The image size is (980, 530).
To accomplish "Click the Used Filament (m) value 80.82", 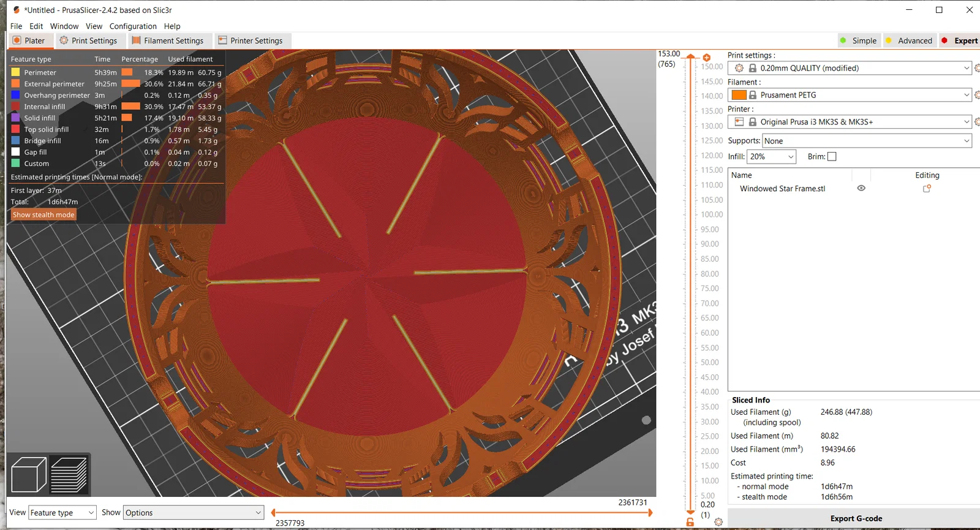I will click(x=830, y=436).
